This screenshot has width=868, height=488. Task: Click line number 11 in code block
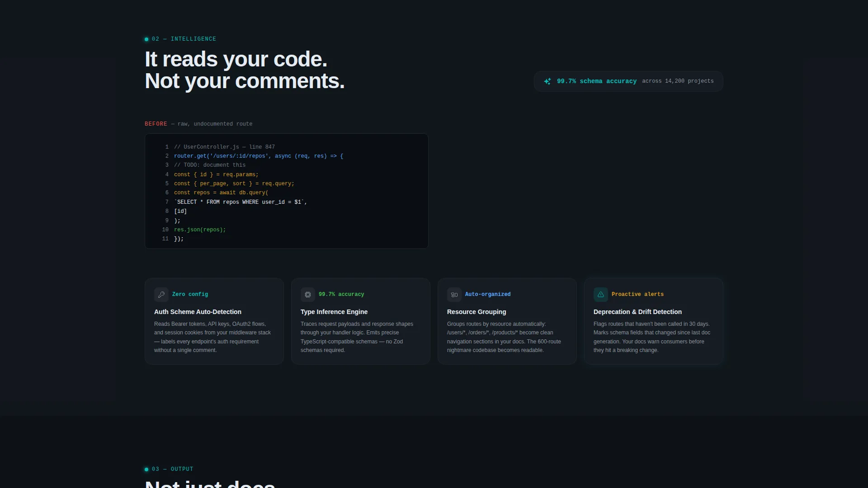point(165,239)
